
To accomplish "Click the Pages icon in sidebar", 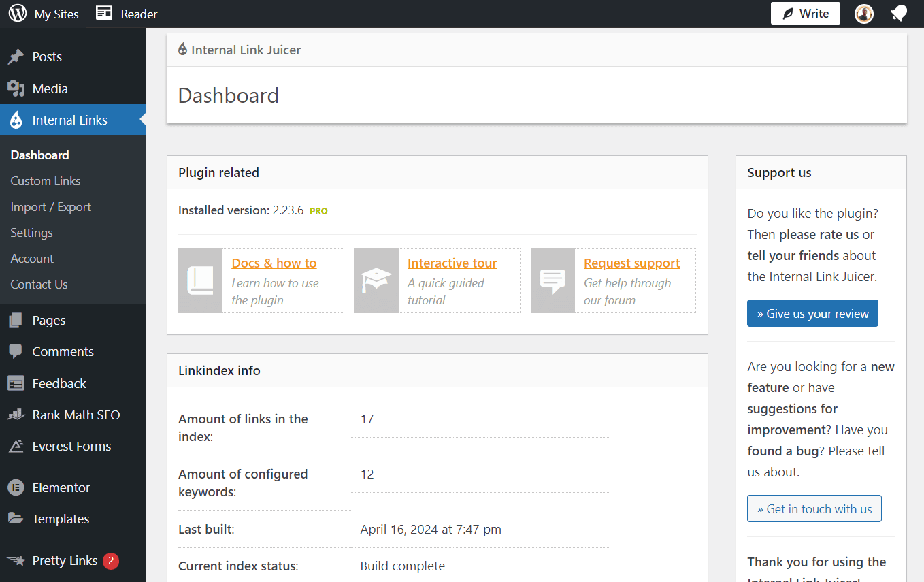I will click(x=16, y=321).
